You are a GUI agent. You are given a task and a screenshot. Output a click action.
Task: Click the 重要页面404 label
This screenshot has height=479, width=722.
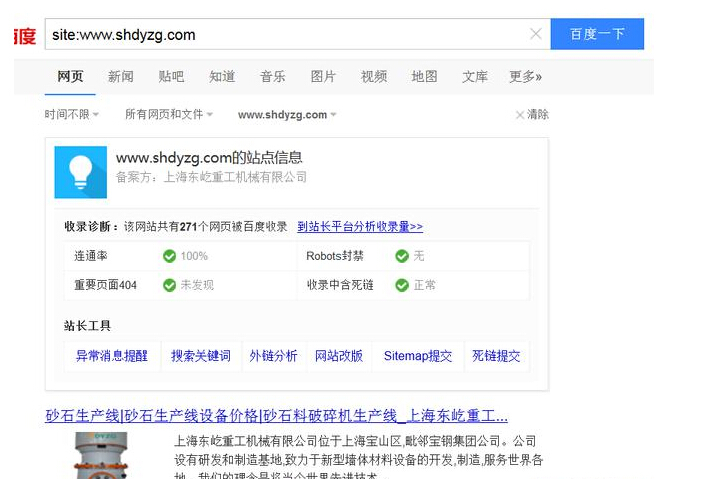click(x=105, y=285)
